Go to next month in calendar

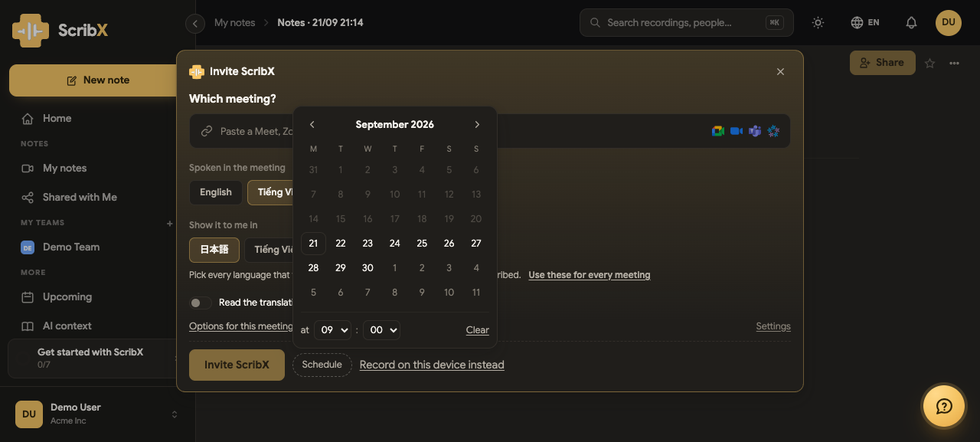tap(477, 125)
